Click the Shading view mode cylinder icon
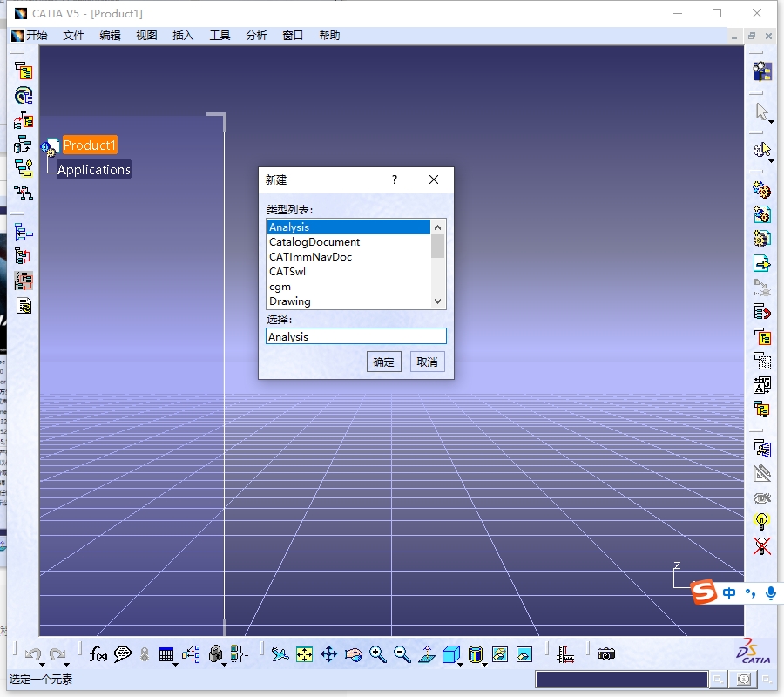This screenshot has height=697, width=784. point(476,654)
